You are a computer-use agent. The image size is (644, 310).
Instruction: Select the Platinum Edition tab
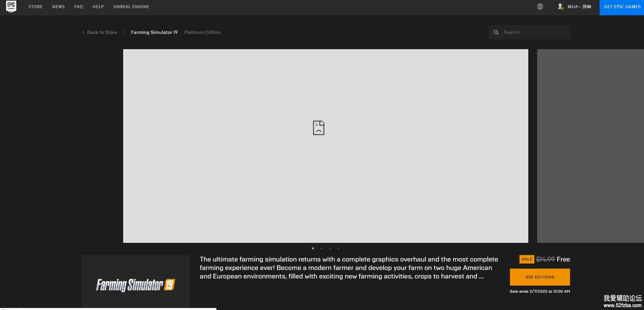coord(203,32)
